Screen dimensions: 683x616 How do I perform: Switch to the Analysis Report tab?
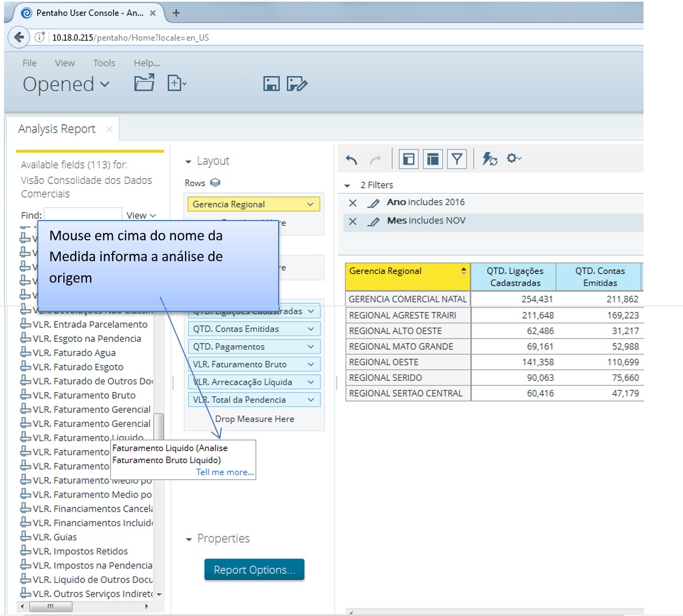[56, 129]
